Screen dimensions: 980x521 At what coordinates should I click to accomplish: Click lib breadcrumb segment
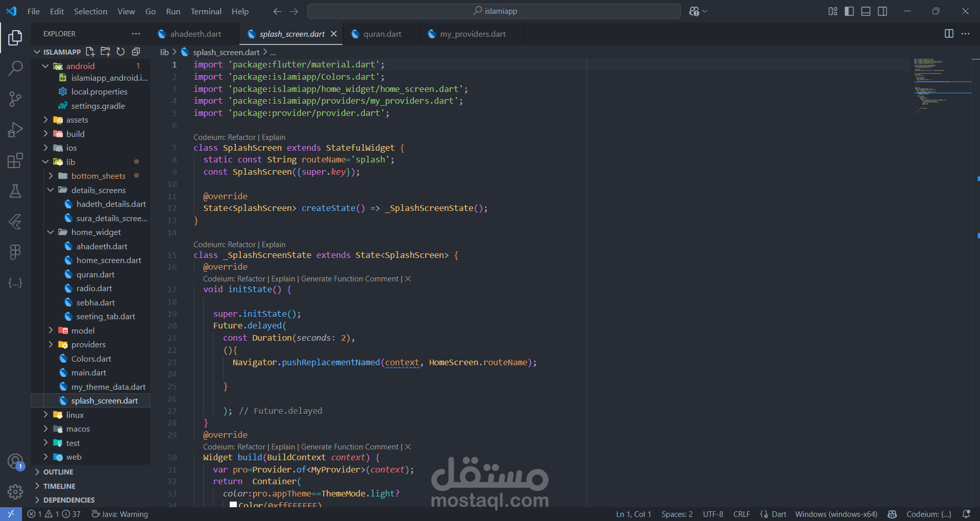[164, 52]
